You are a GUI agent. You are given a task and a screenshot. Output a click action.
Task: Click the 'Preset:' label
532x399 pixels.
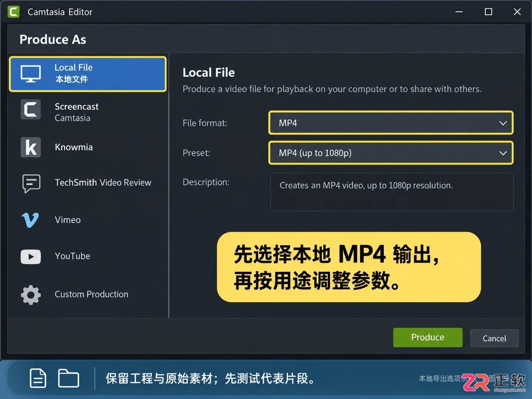click(x=196, y=153)
